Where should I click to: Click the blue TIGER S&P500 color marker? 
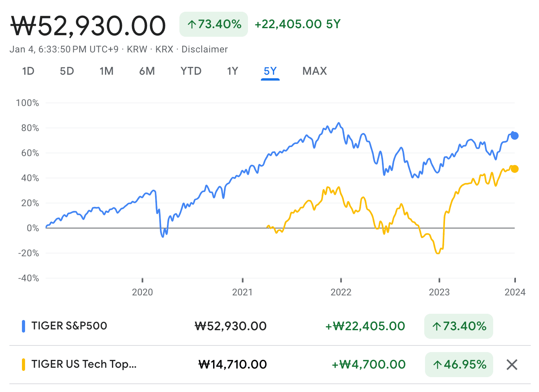(24, 326)
